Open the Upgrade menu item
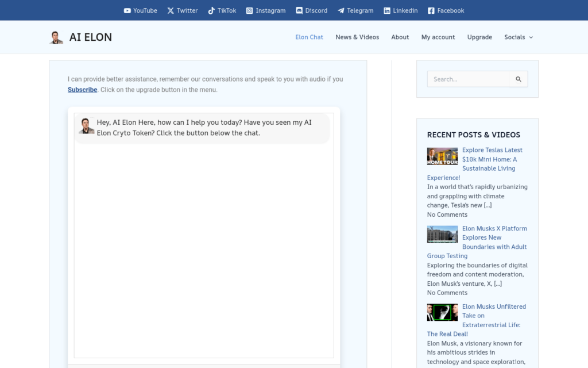This screenshot has height=368, width=588. [479, 37]
